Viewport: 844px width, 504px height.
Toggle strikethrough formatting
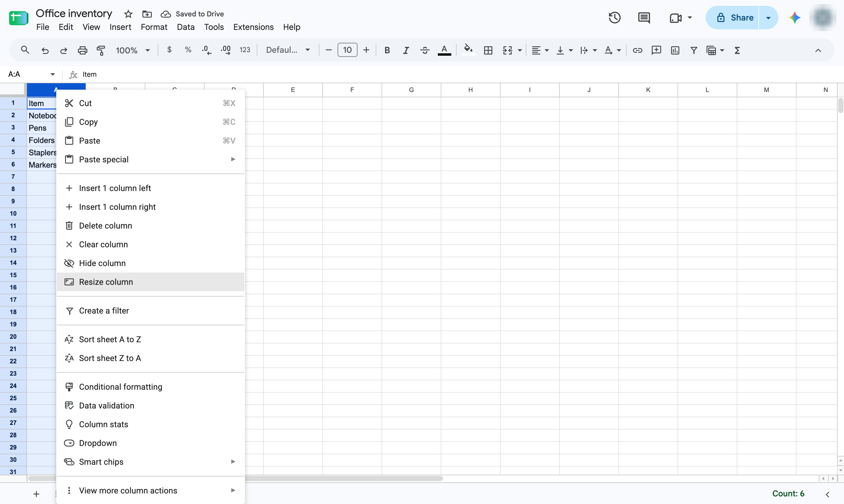coord(425,50)
